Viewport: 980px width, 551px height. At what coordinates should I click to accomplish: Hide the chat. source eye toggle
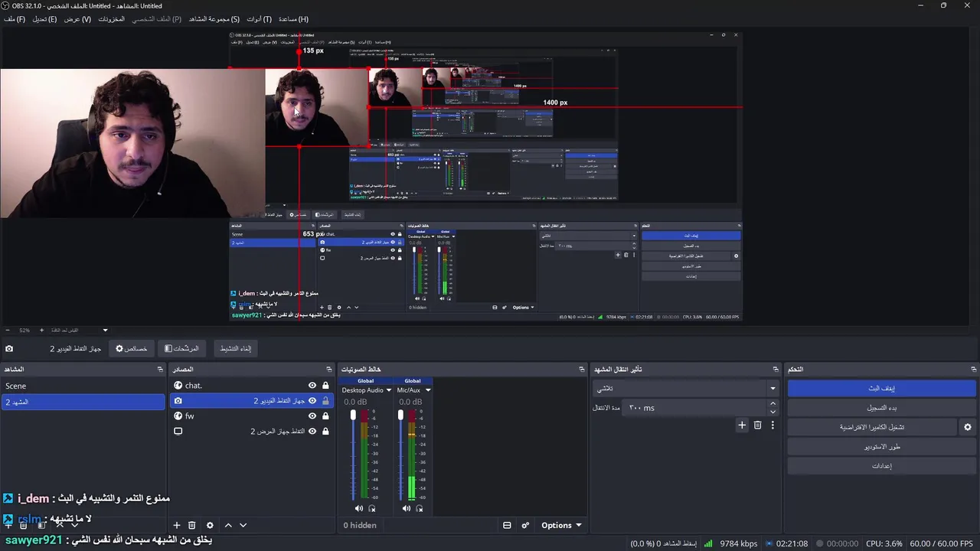click(x=312, y=386)
